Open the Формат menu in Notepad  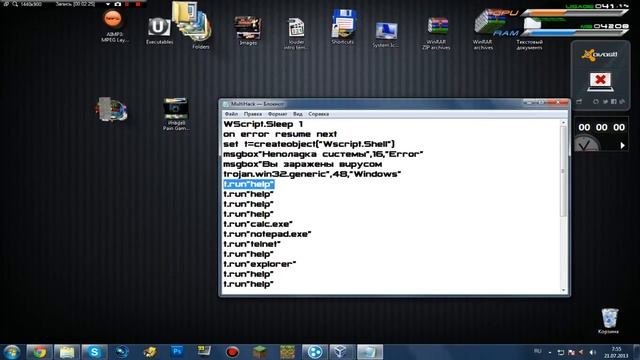pos(278,114)
